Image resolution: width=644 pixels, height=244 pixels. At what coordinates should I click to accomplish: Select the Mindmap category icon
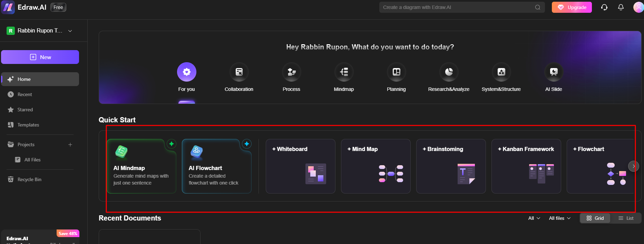[x=344, y=72]
